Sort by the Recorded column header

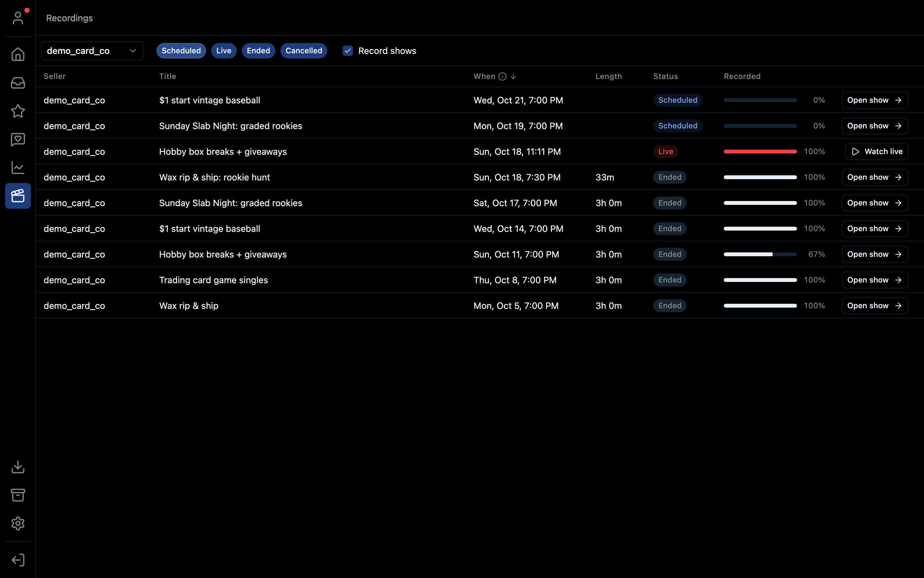(742, 76)
